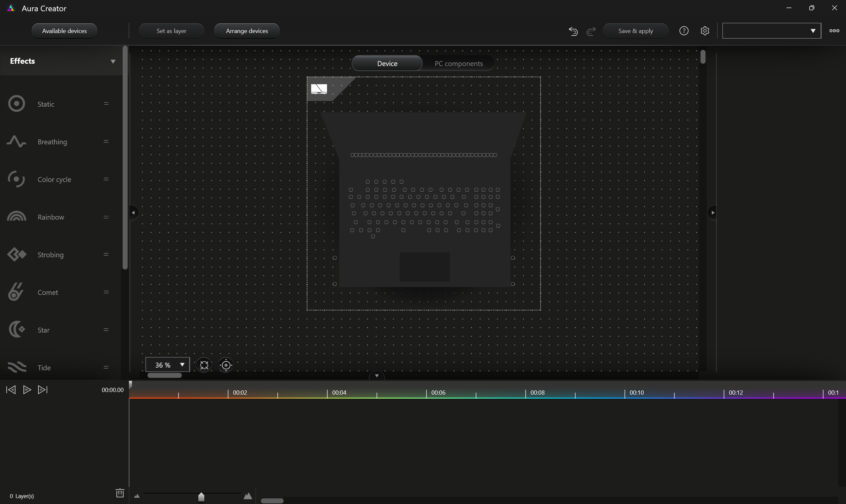Click the drag handle for Tide effect
This screenshot has height=504, width=846.
click(106, 367)
